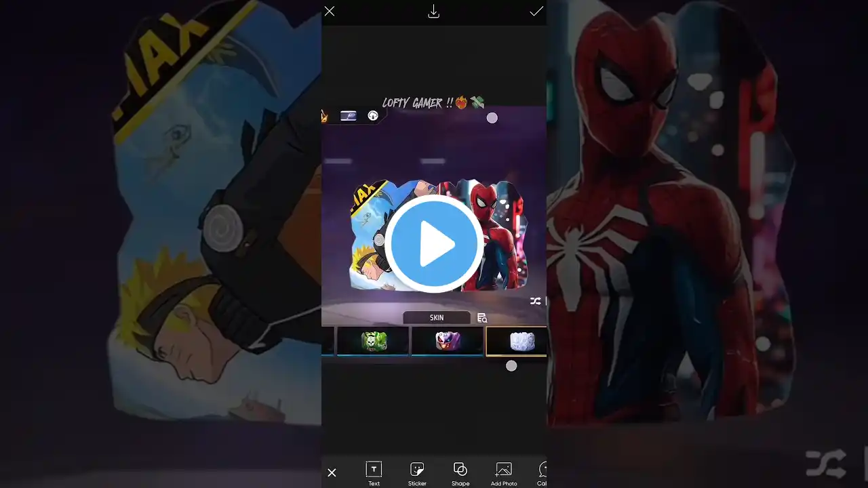Dismiss the bottom toolbar with its X
Image resolution: width=868 pixels, height=488 pixels.
click(332, 472)
